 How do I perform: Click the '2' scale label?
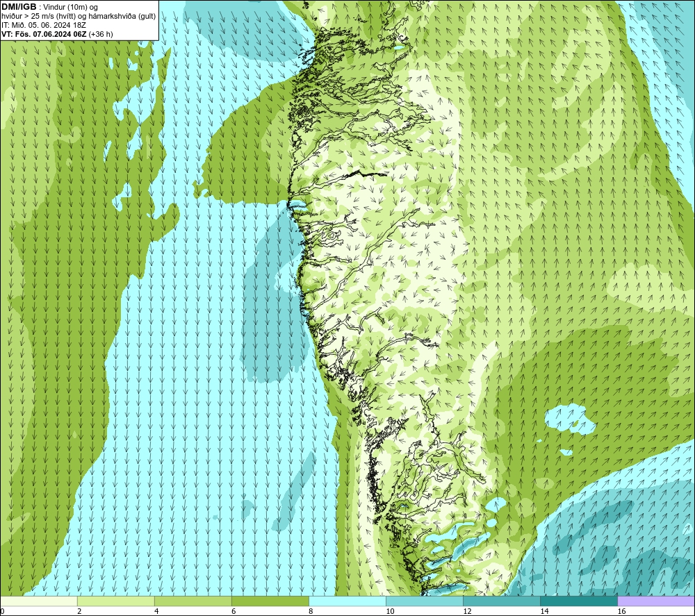point(79,611)
